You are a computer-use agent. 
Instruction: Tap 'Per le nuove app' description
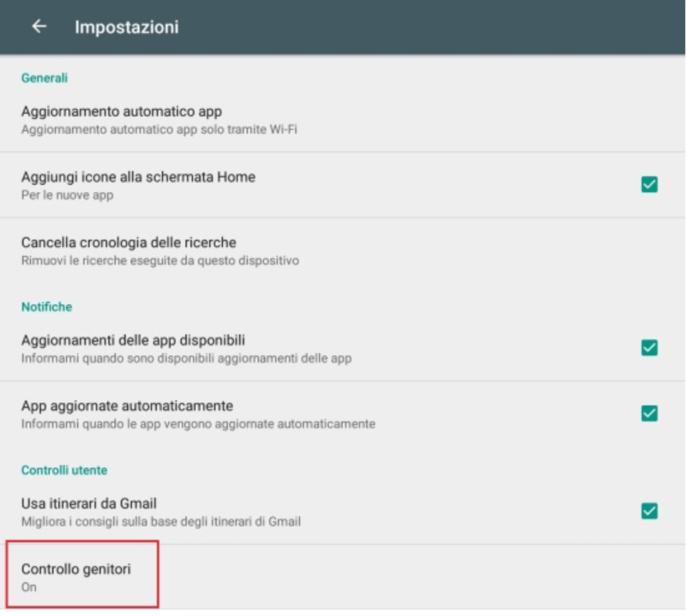[x=67, y=195]
